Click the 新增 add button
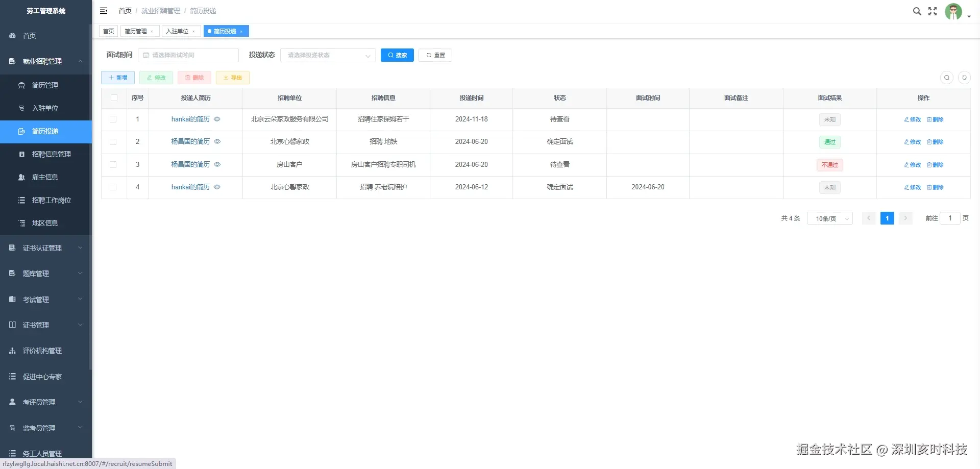The image size is (980, 469). (118, 78)
